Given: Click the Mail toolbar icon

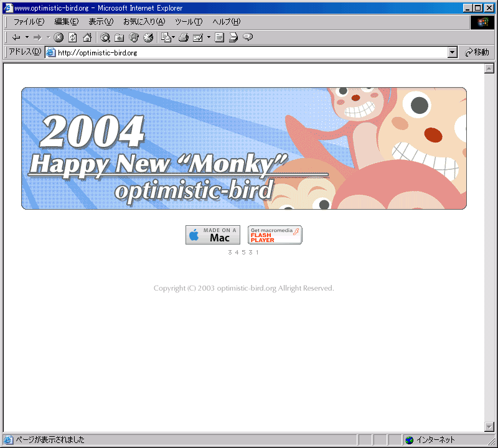Looking at the screenshot, I should point(167,37).
